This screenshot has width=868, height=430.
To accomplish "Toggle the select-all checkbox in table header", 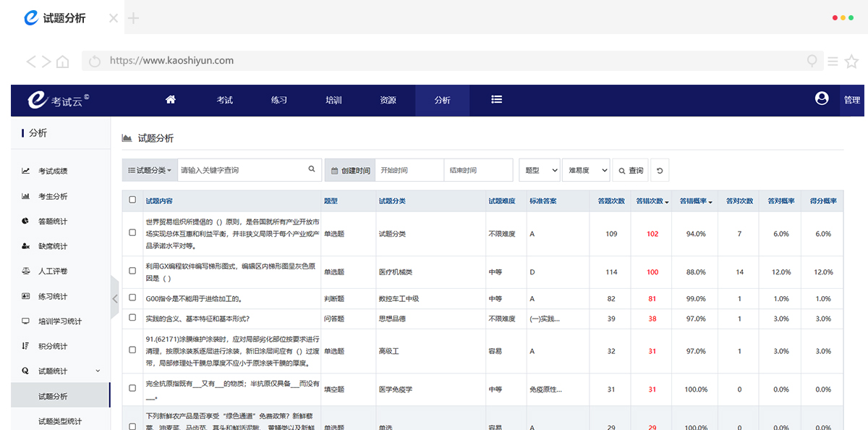I will click(132, 200).
